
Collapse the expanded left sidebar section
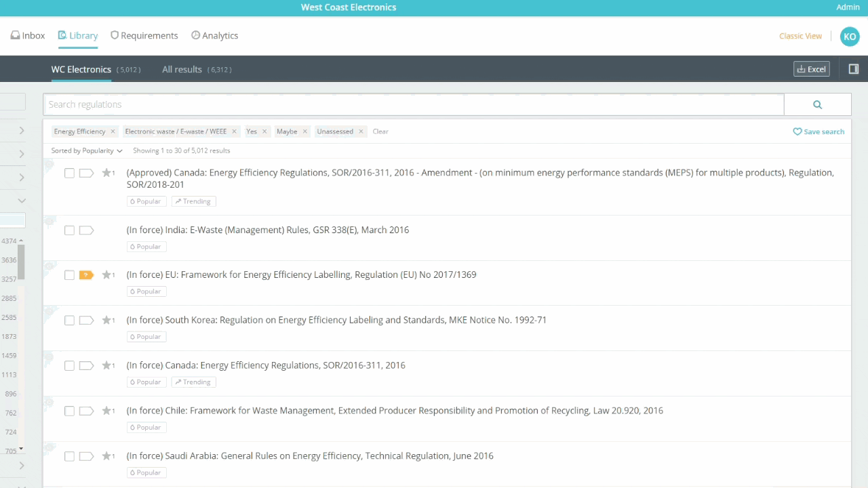pos(22,201)
